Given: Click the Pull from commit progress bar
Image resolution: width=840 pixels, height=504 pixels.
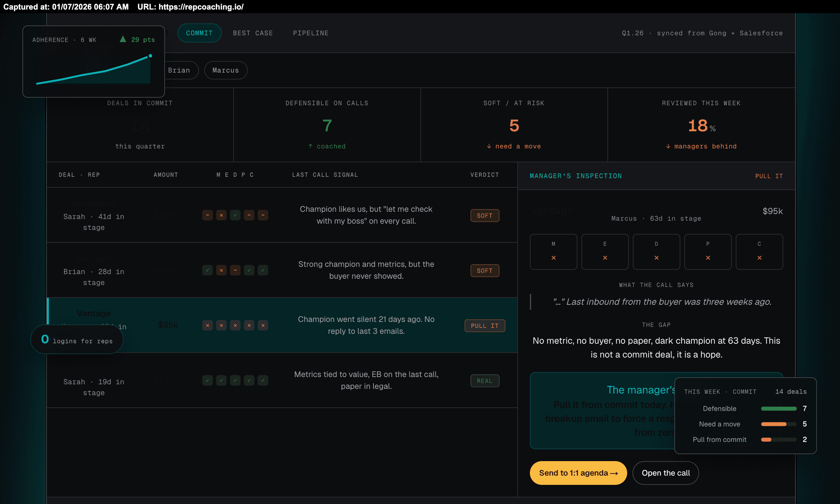Looking at the screenshot, I should click(x=779, y=439).
